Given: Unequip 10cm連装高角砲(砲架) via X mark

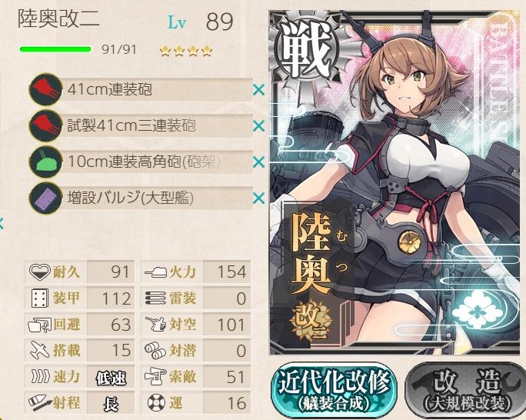Looking at the screenshot, I should coord(258,162).
